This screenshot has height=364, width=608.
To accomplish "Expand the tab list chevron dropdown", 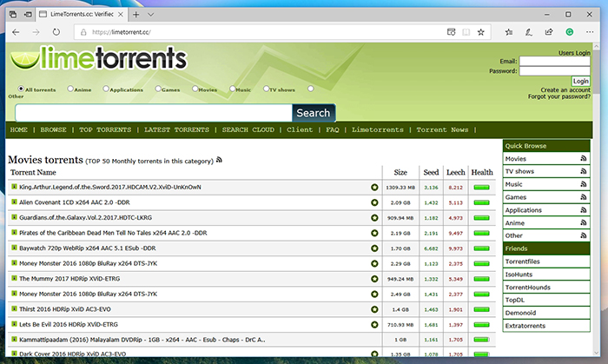I will point(151,15).
